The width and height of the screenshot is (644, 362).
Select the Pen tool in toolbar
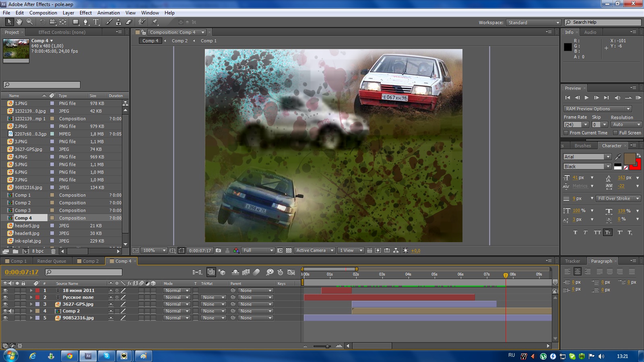[x=85, y=22]
